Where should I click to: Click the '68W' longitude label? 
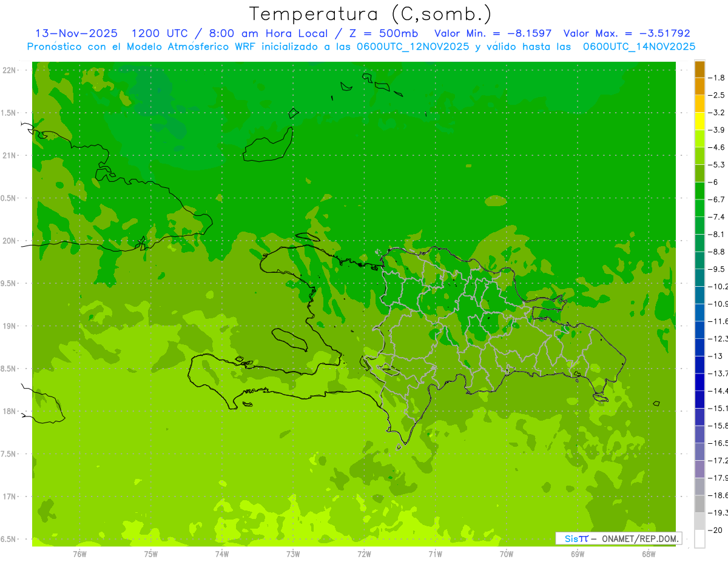coord(649,554)
